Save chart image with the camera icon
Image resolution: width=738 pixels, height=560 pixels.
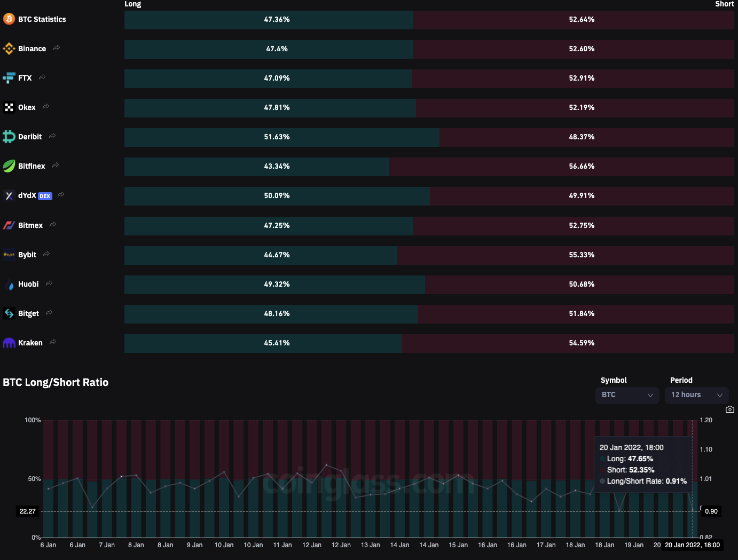click(x=730, y=409)
